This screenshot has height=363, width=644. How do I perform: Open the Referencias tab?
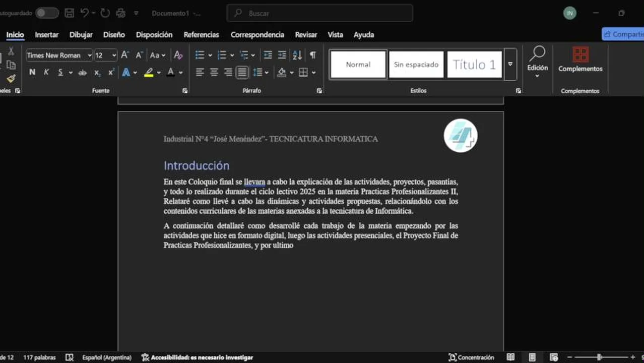[x=201, y=35]
